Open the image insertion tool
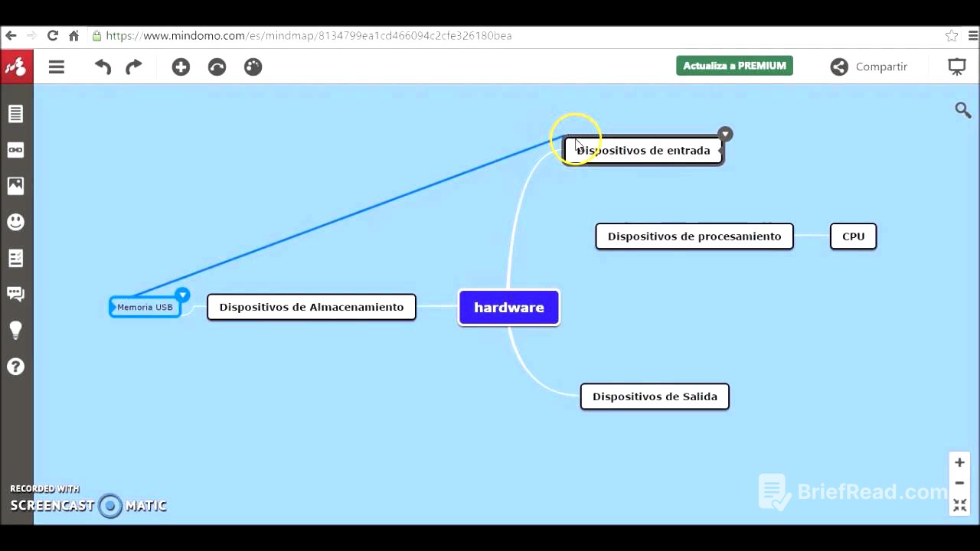 pos(15,185)
